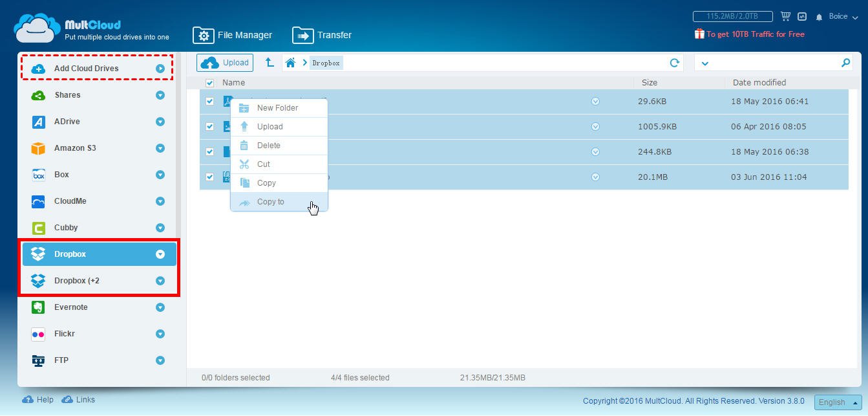
Task: Click the File Manager gear icon
Action: pyautogui.click(x=203, y=35)
